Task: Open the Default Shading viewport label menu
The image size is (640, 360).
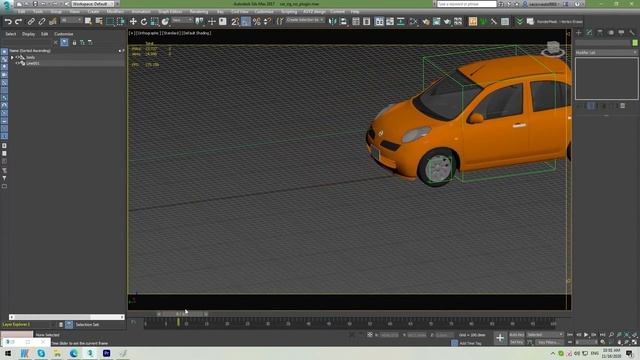Action: (197, 33)
